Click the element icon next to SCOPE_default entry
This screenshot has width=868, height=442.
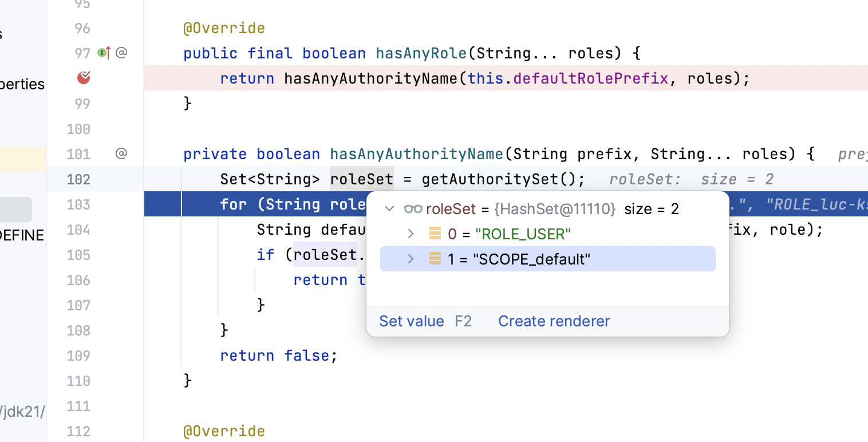click(x=434, y=259)
